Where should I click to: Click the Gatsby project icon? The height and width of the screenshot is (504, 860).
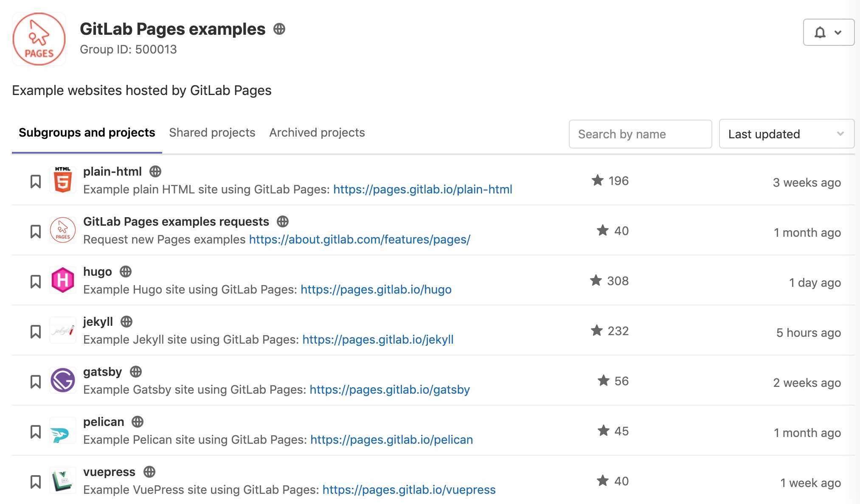click(x=63, y=381)
